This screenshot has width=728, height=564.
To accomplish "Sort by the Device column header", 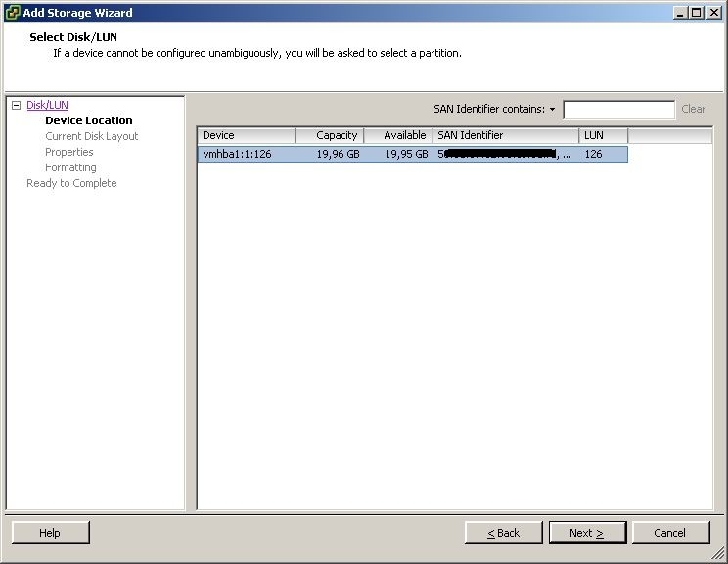I will (246, 136).
